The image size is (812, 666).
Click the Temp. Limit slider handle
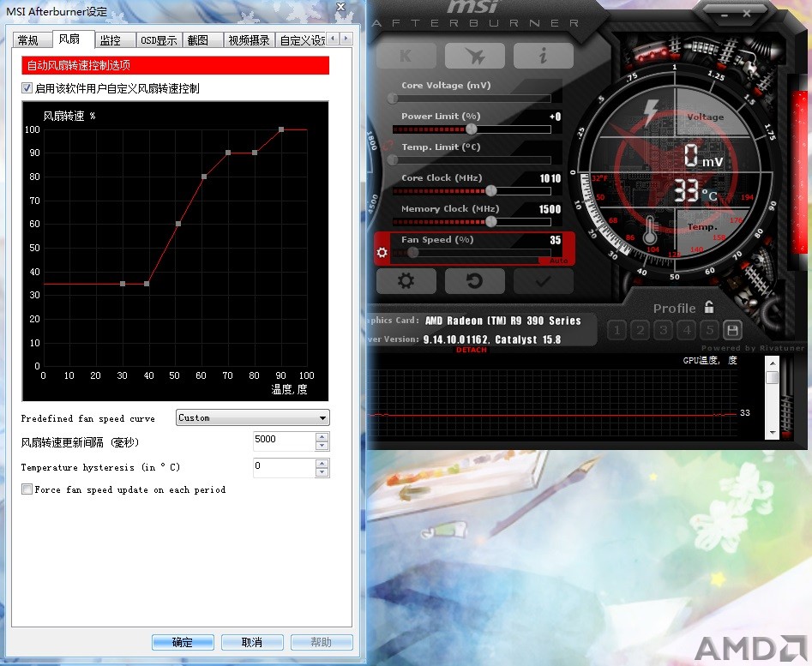coord(393,159)
